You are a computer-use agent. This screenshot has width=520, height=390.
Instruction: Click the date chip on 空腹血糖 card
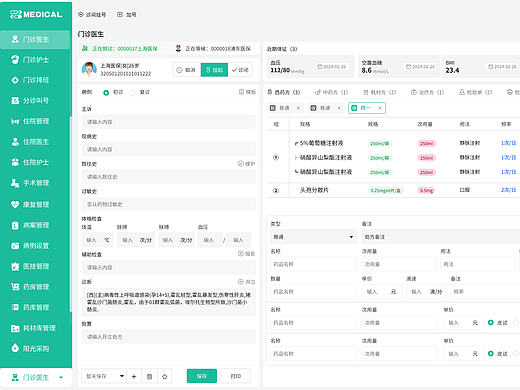coord(420,67)
